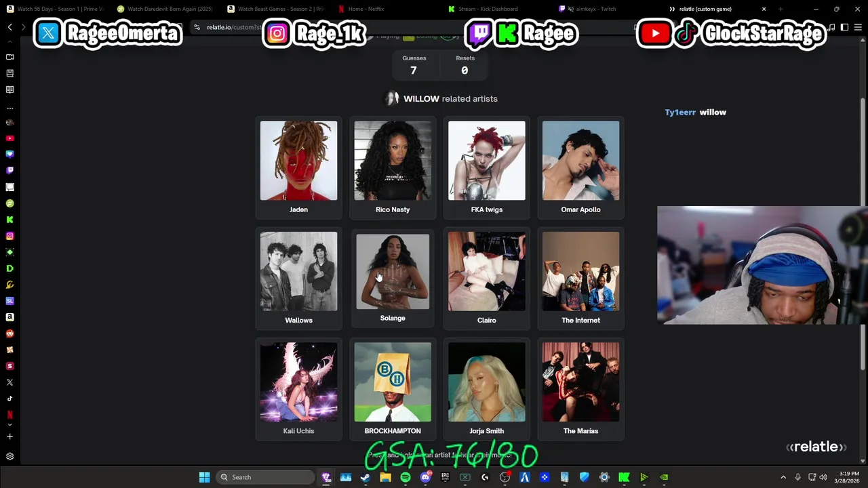Switch to the Watch Beast Games tab

click(275, 9)
